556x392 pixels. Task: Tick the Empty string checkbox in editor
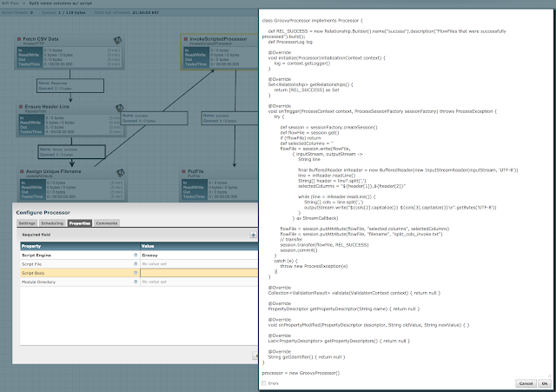263,383
